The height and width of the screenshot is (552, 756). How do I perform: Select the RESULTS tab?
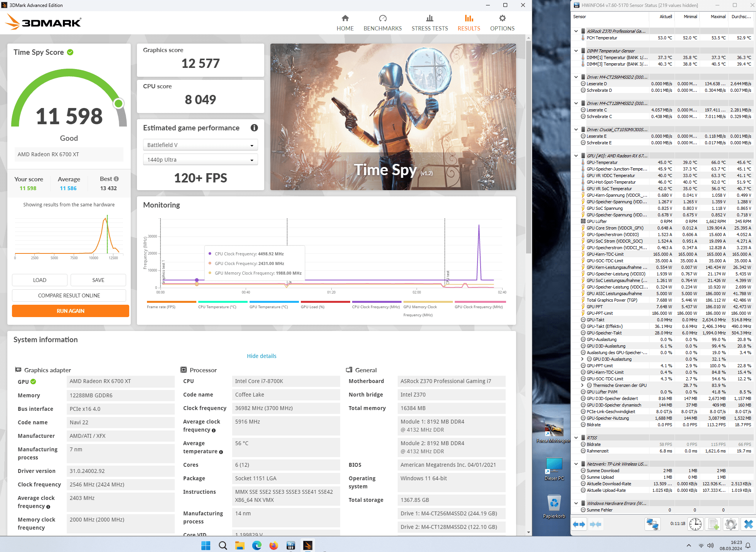tap(469, 23)
